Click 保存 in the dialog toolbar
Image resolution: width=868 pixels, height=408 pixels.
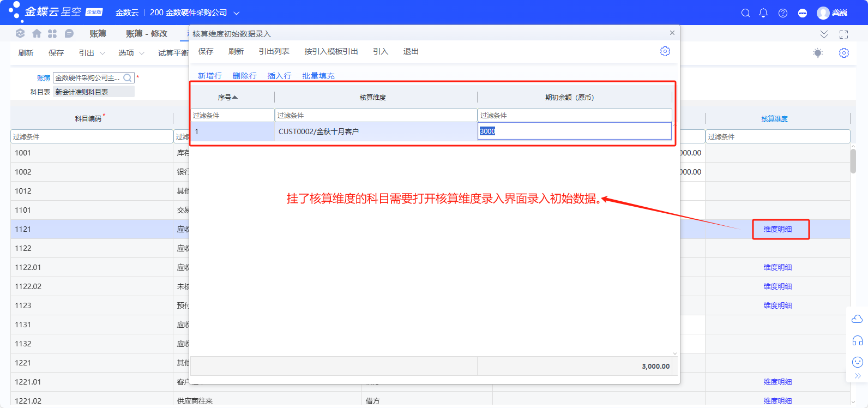point(206,51)
